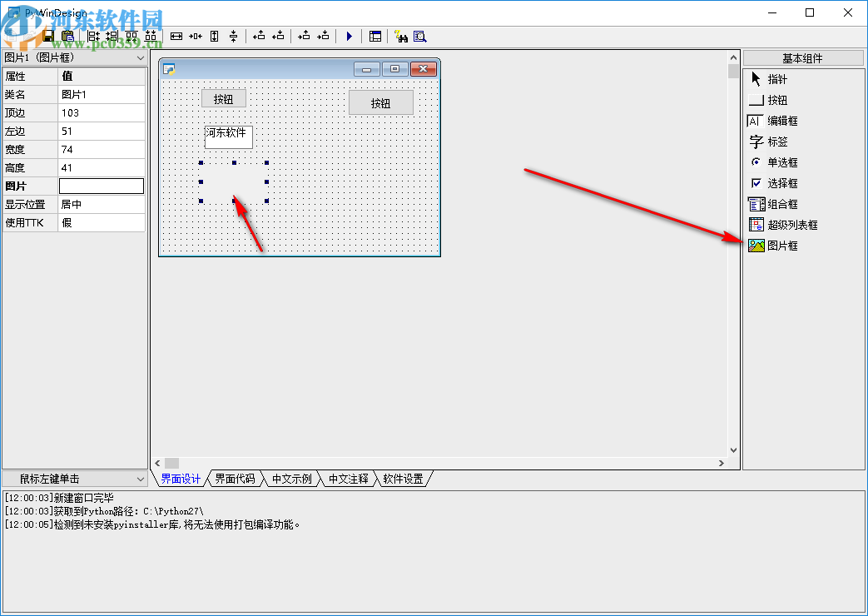Viewport: 868px width, 616px height.
Task: Align selected widgets to bottom edge
Action: coord(151,36)
